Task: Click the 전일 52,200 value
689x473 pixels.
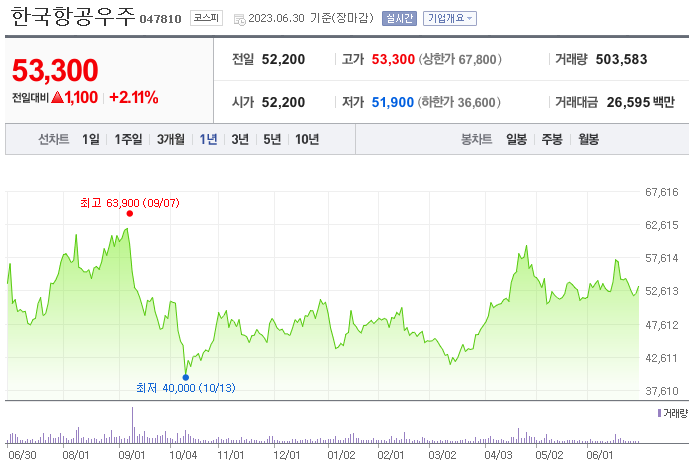Action: [x=283, y=59]
